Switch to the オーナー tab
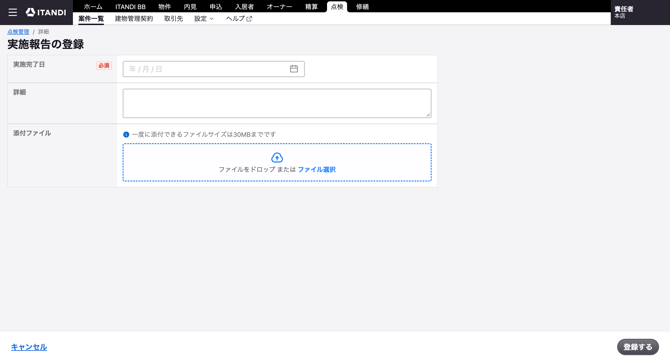Screen dimensions: 670x362 click(x=279, y=7)
